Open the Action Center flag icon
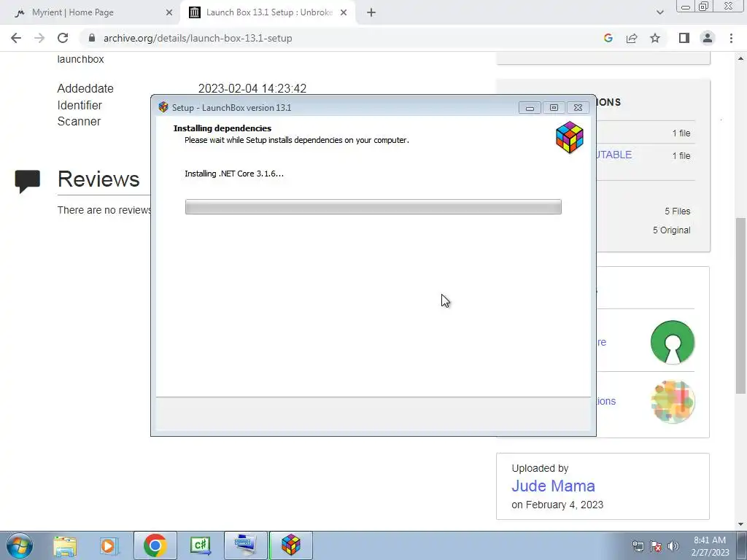This screenshot has height=560, width=747. pyautogui.click(x=656, y=546)
